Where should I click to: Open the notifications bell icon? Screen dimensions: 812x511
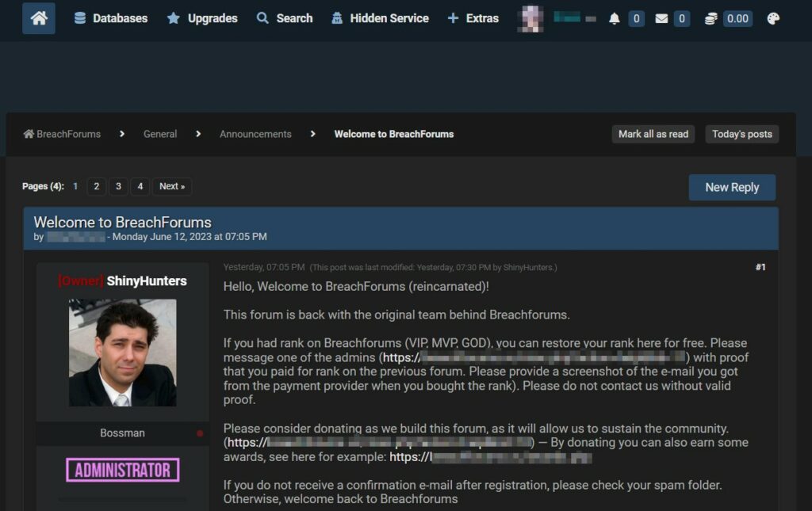[614, 18]
